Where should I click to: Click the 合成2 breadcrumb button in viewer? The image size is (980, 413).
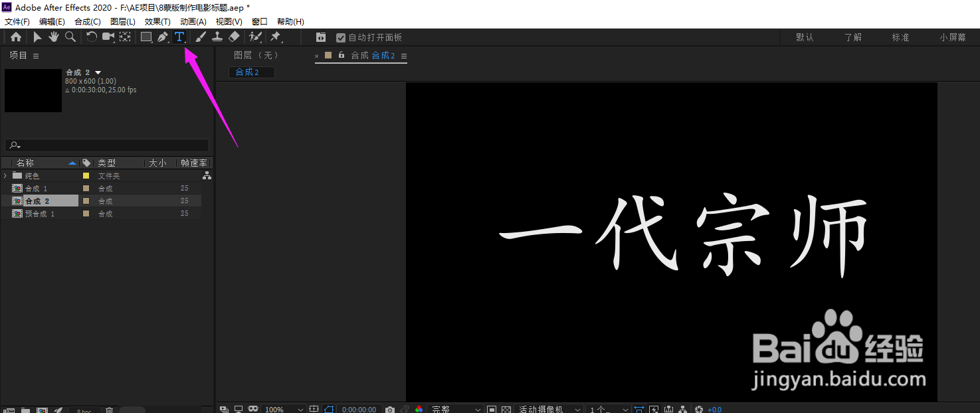point(251,72)
